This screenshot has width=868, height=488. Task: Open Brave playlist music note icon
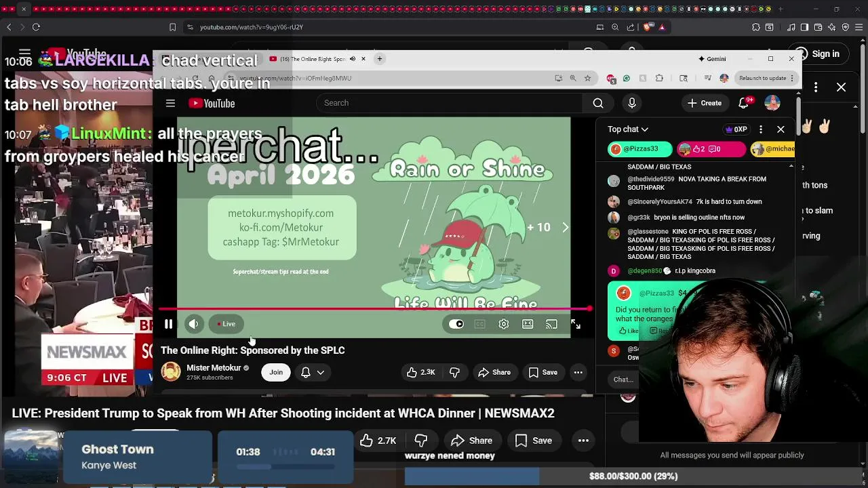click(x=791, y=27)
